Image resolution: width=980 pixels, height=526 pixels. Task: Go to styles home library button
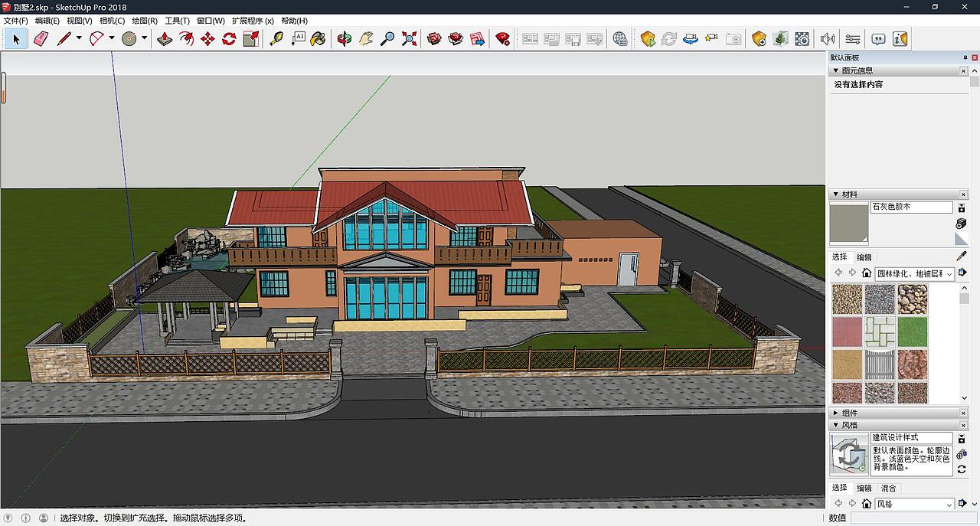pos(866,504)
